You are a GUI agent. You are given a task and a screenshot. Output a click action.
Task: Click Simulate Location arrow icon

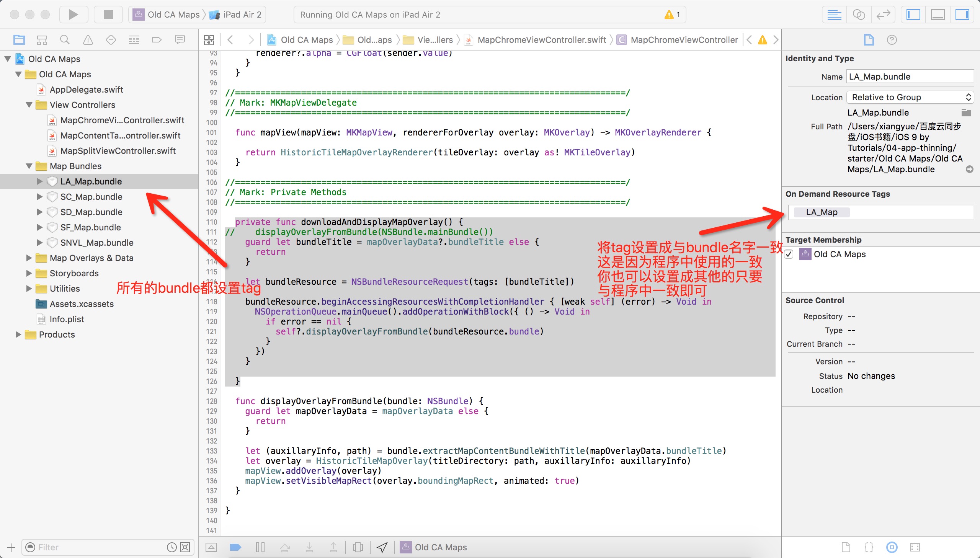(x=382, y=547)
